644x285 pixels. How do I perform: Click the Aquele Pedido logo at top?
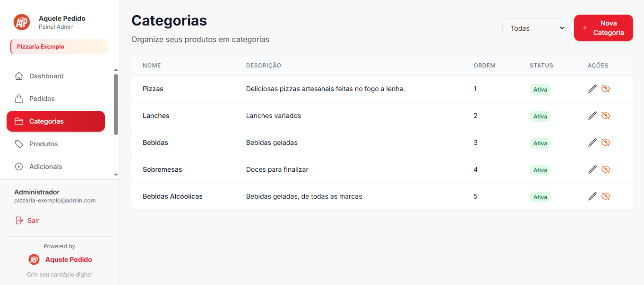pos(21,22)
